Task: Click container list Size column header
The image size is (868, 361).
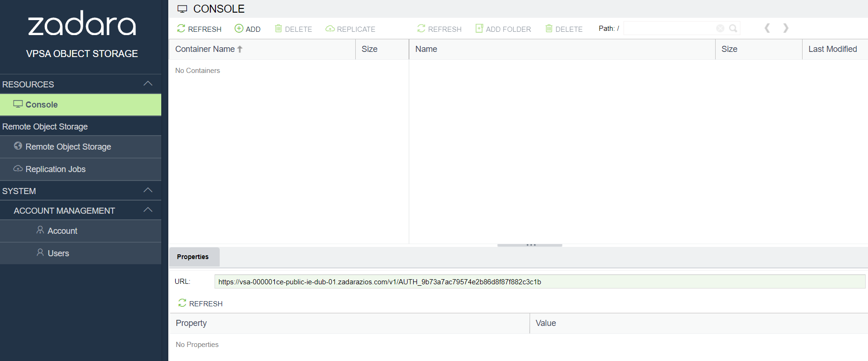Action: point(382,49)
